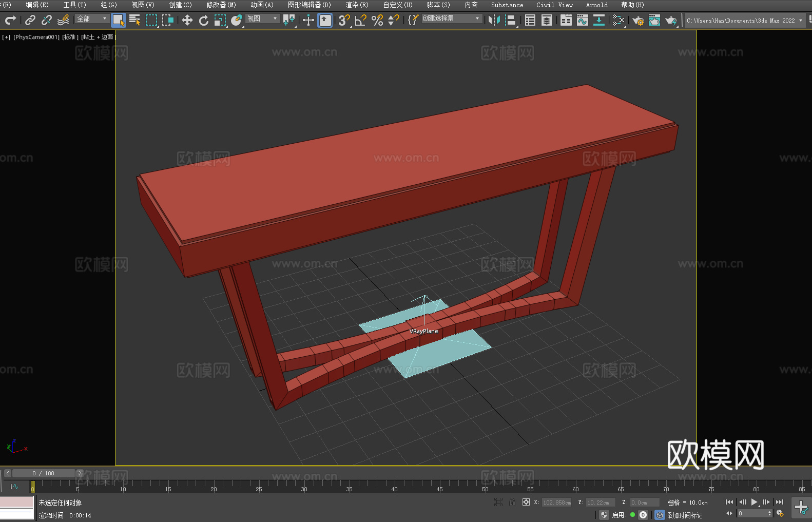
Task: Toggle Percent Snap button
Action: tap(377, 20)
